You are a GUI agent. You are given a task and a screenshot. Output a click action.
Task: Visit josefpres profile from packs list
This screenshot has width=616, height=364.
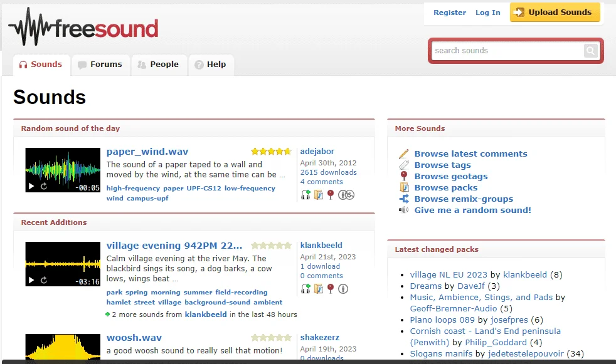(509, 320)
